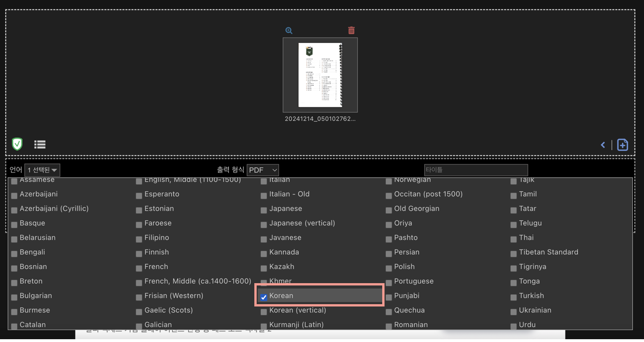Click the Old Georgian label
This screenshot has width=644, height=342.
coord(417,208)
